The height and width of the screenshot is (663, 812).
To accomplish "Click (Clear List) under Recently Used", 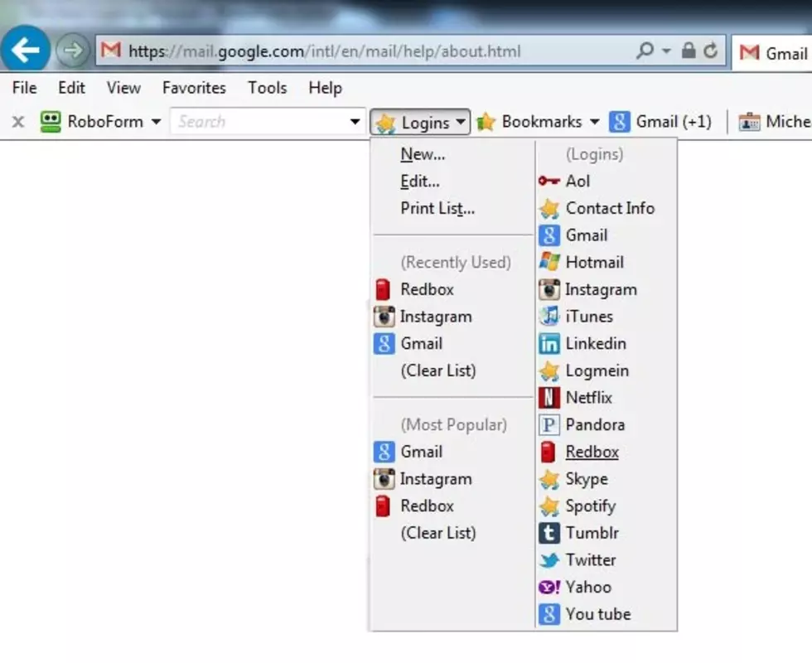I will 438,370.
